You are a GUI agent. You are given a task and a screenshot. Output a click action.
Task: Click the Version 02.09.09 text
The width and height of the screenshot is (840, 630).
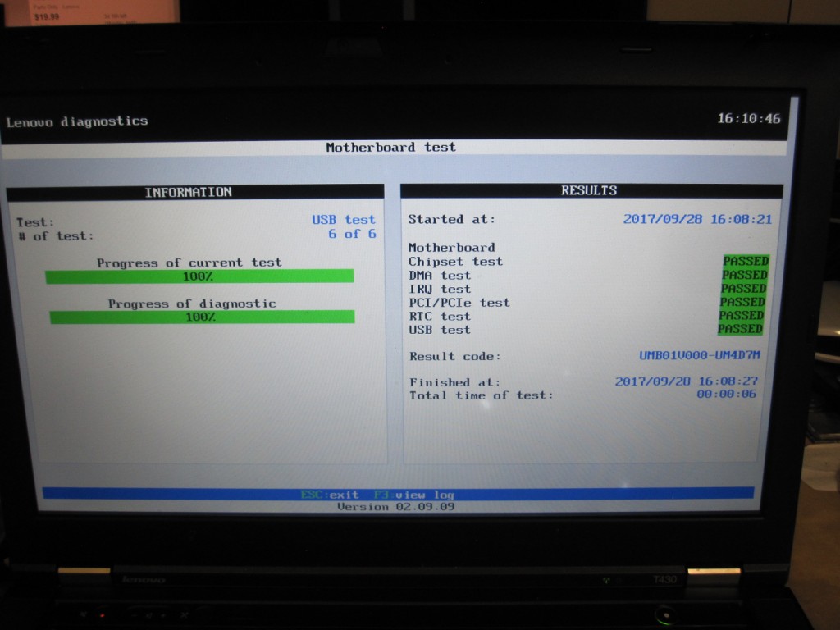[x=396, y=507]
